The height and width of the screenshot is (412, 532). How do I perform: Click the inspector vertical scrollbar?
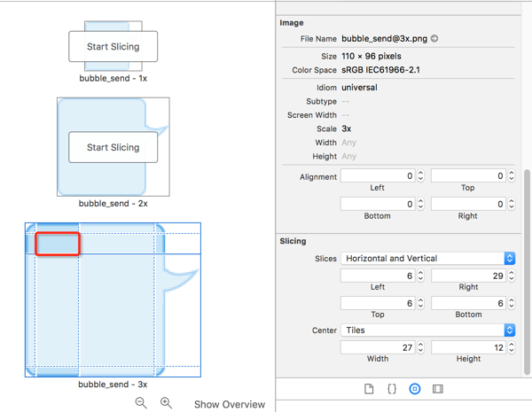tap(527, 272)
